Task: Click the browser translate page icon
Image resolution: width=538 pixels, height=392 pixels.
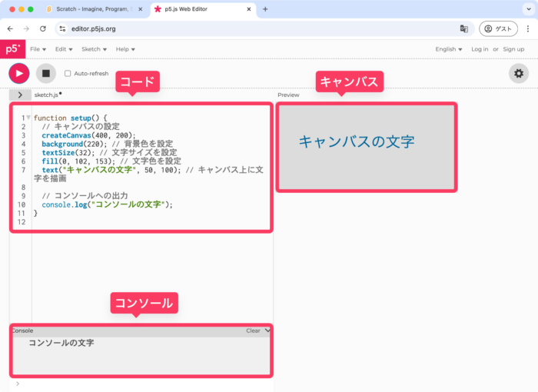Action: pos(464,28)
